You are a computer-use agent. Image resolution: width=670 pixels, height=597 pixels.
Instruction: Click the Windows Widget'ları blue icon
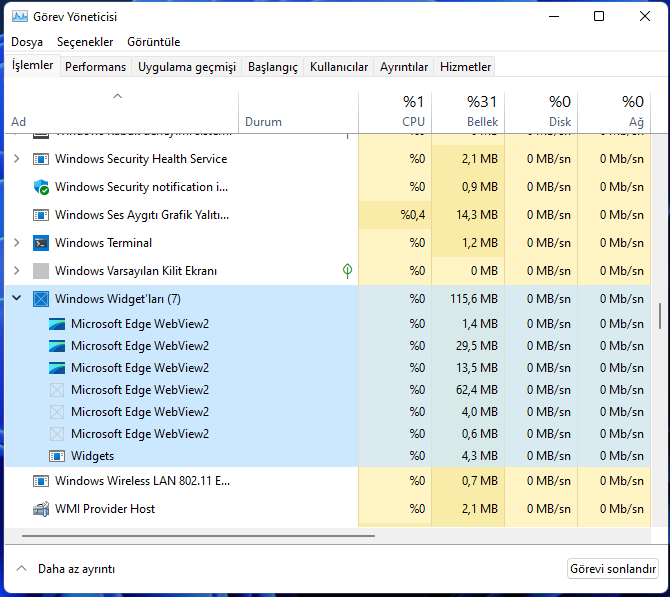tap(41, 299)
